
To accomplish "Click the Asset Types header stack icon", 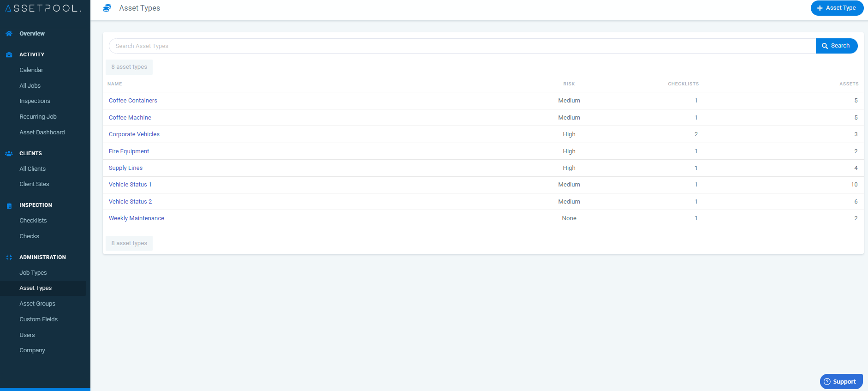I will tap(107, 8).
